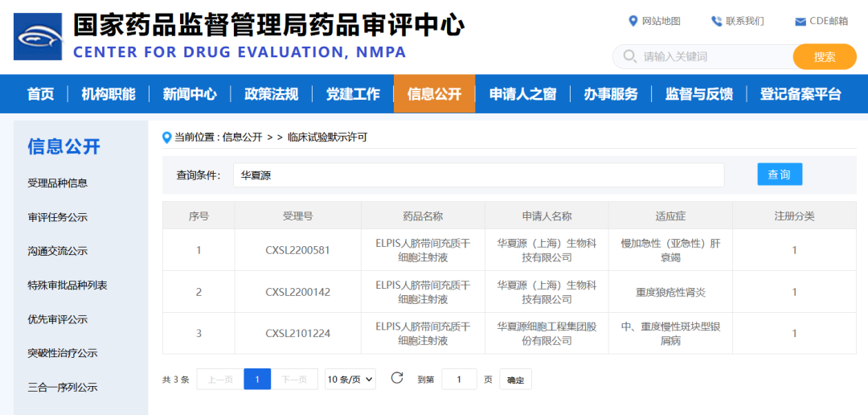The width and height of the screenshot is (868, 415).
Task: Click the 序号 column header
Action: [x=199, y=216]
